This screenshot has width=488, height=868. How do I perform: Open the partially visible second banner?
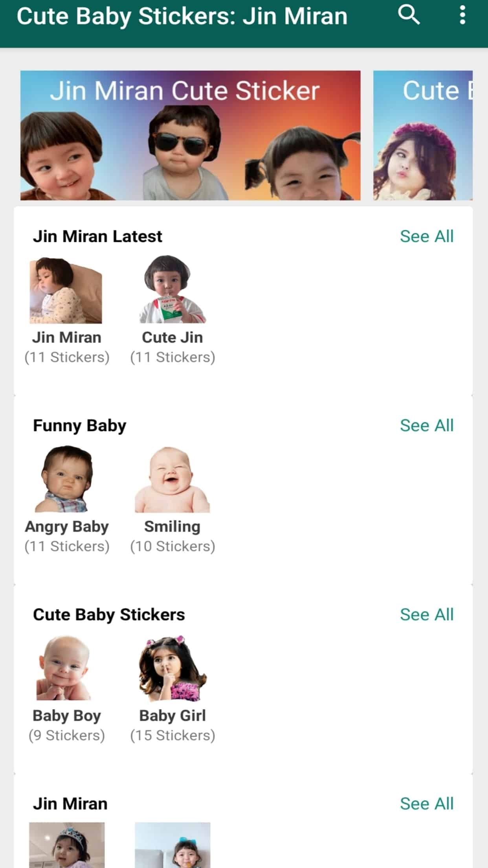423,135
